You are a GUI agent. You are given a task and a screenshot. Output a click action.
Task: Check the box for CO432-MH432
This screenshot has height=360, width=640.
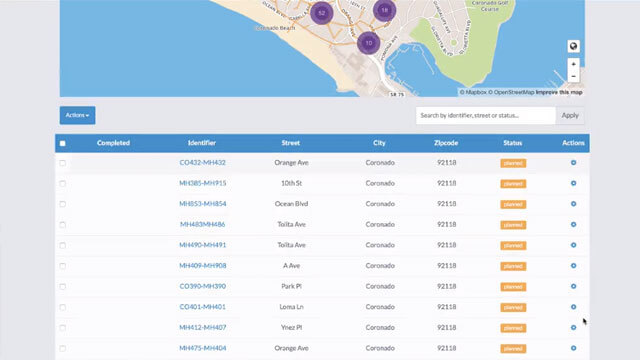point(62,163)
